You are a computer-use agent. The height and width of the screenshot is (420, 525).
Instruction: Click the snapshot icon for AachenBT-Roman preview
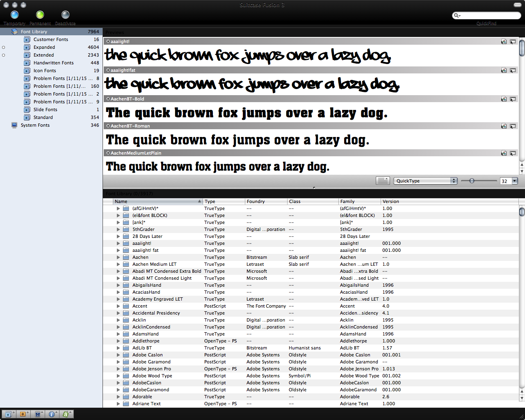504,126
